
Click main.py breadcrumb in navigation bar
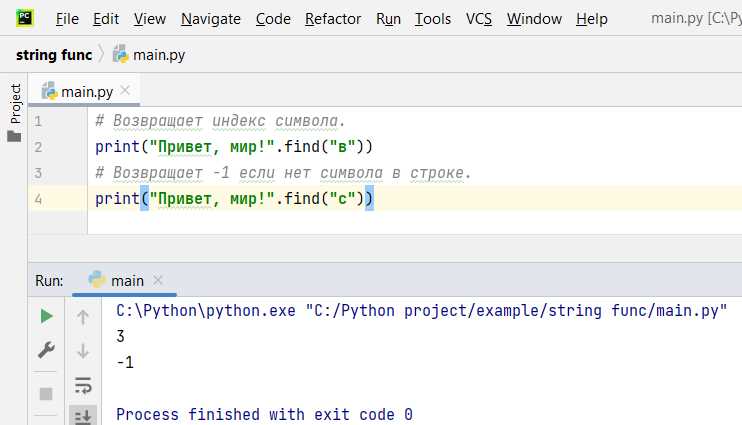149,55
